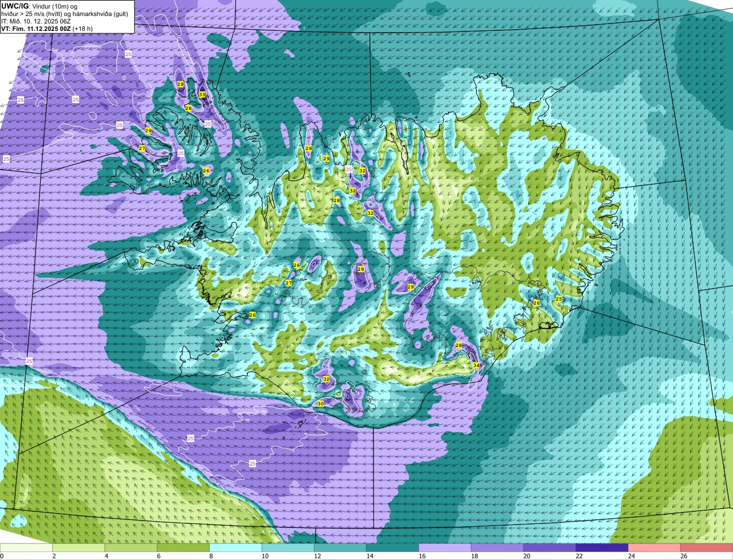Select the light lavender 16–18 m/s legend swatch
The width and height of the screenshot is (733, 560).
(445, 547)
